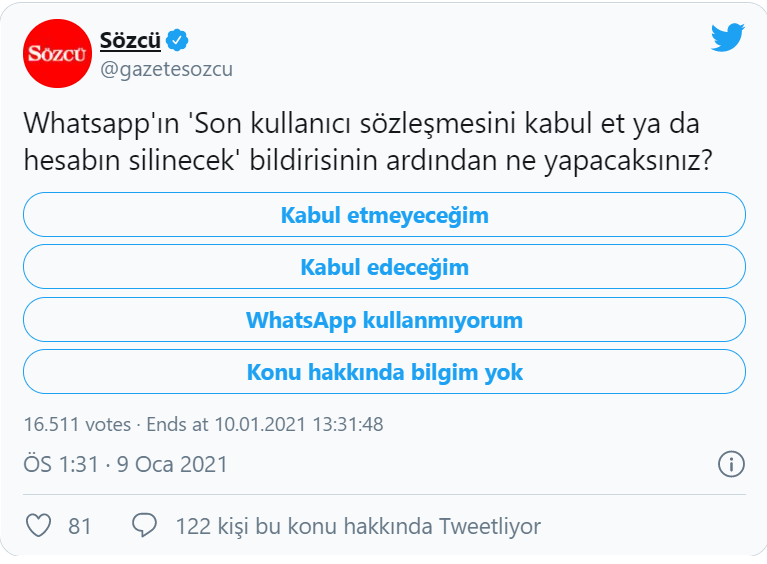Open the Sözcü display name link

point(129,40)
